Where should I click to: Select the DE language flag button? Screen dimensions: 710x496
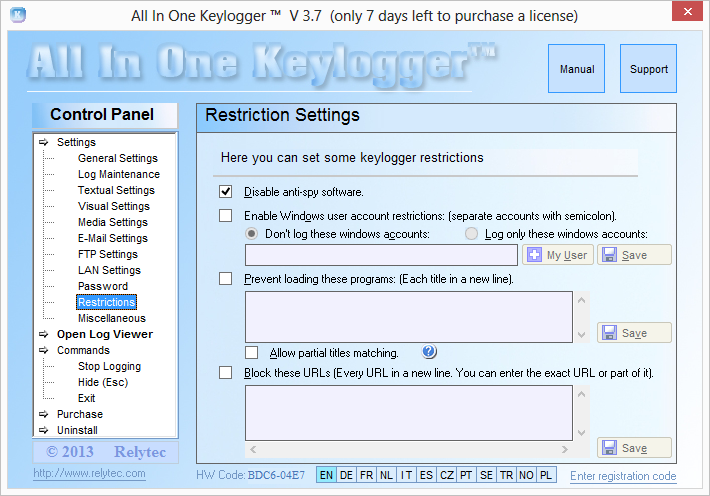pos(346,476)
